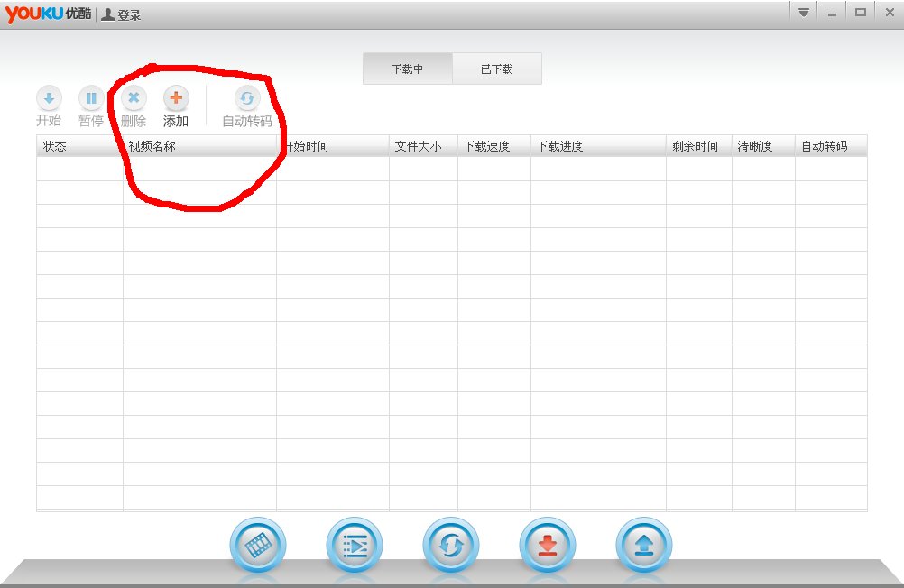Image resolution: width=904 pixels, height=588 pixels.
Task: Open the playlist icon in bottom dock
Action: [355, 545]
